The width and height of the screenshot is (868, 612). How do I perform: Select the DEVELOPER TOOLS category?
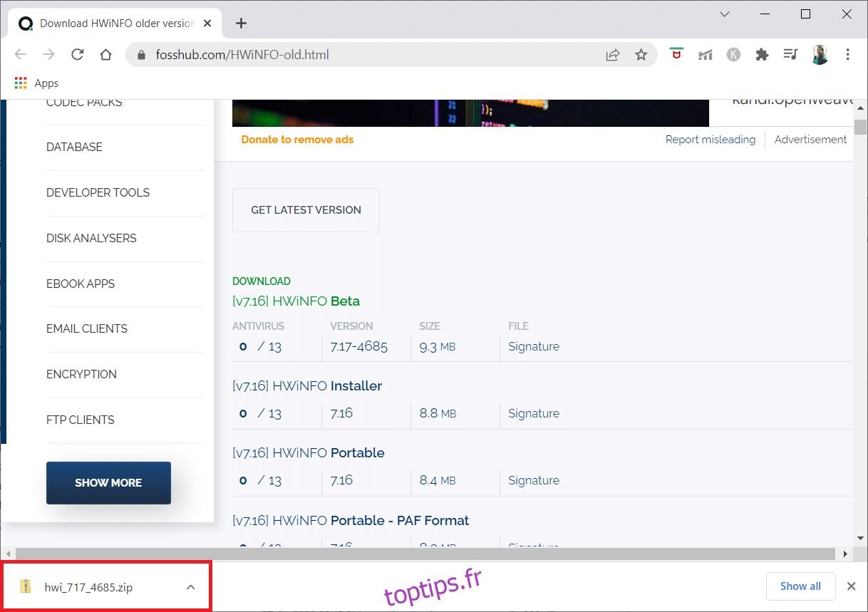pos(98,192)
